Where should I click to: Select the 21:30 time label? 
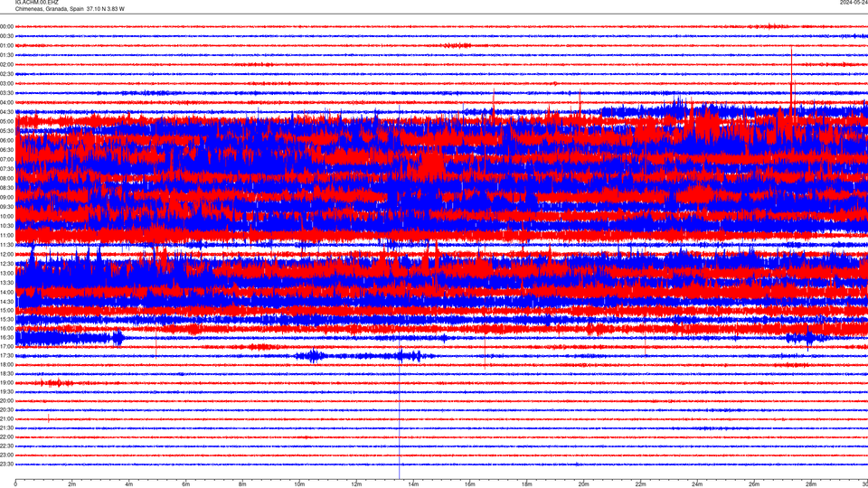click(x=6, y=427)
